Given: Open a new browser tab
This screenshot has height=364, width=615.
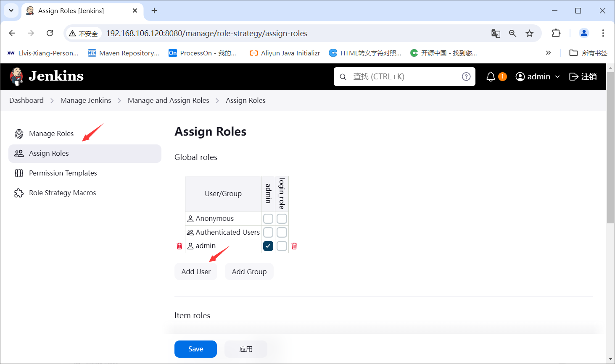Looking at the screenshot, I should pyautogui.click(x=154, y=11).
